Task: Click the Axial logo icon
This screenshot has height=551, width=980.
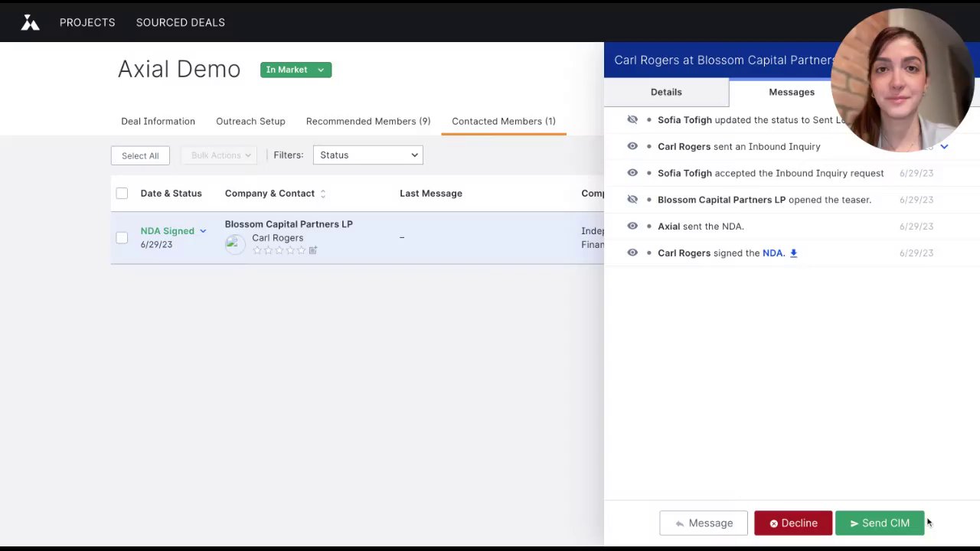Action: click(x=30, y=22)
